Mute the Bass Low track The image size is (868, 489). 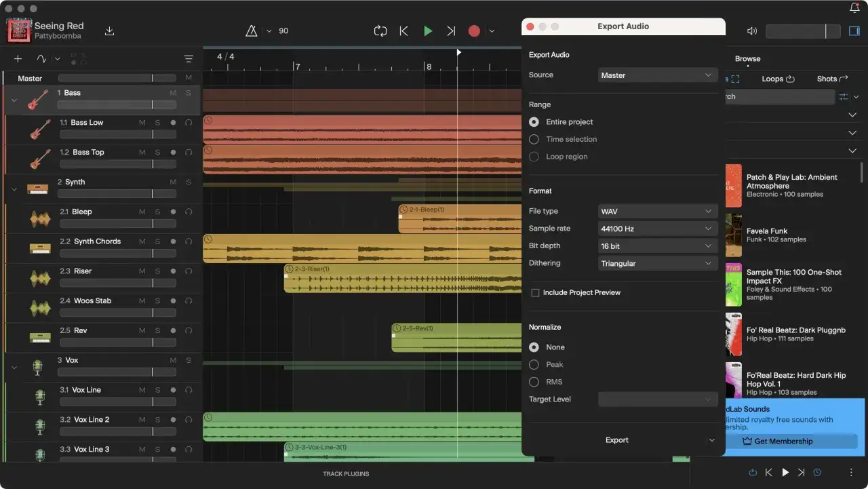tap(142, 123)
